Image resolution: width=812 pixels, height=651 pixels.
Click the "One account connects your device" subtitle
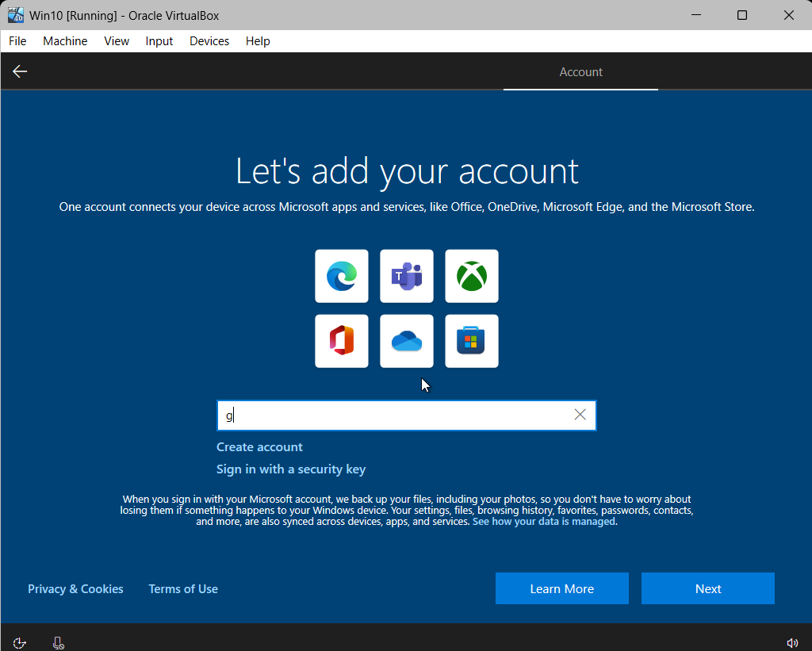point(407,207)
